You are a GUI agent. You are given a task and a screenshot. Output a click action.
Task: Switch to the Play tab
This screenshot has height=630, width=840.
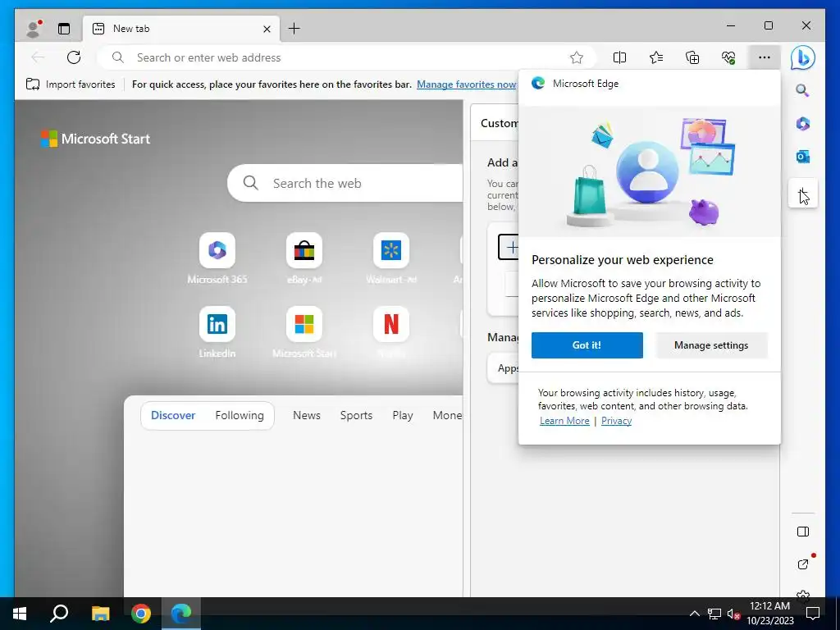click(402, 415)
